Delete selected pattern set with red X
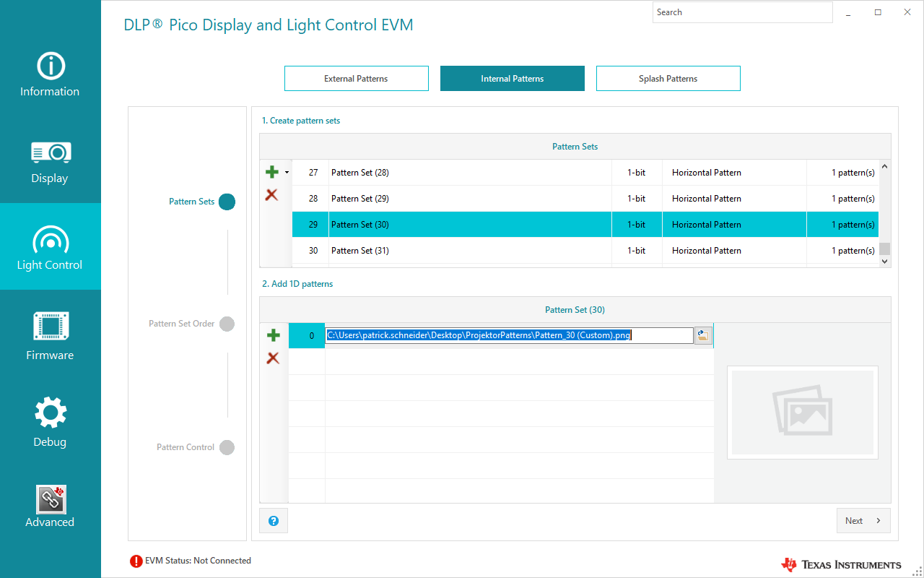 (271, 194)
